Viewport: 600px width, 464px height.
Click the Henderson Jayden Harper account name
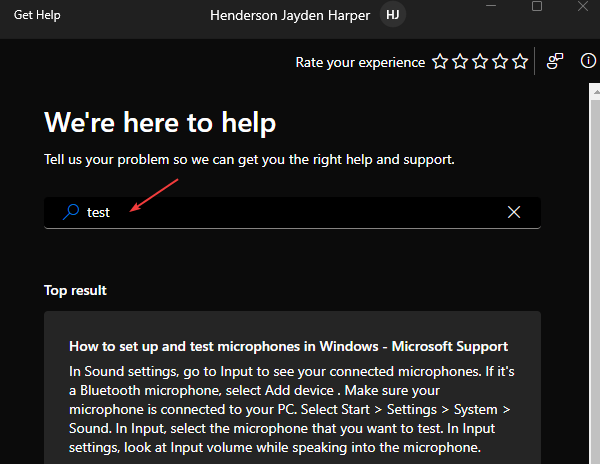click(290, 15)
